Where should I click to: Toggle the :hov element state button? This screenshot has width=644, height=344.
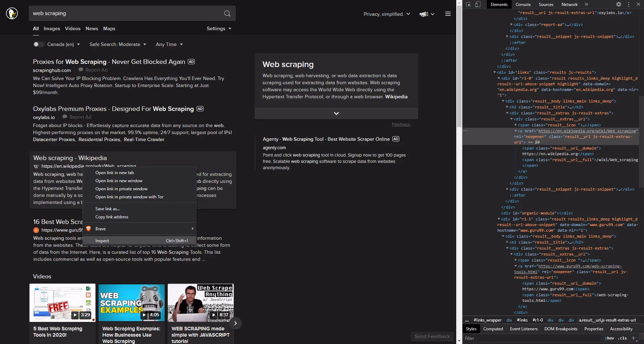point(610,338)
